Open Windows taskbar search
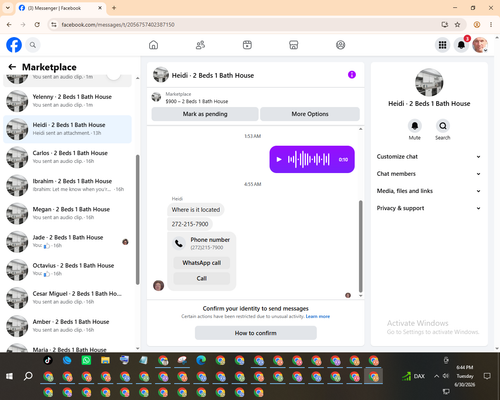Image resolution: width=500 pixels, height=400 pixels. (28, 376)
